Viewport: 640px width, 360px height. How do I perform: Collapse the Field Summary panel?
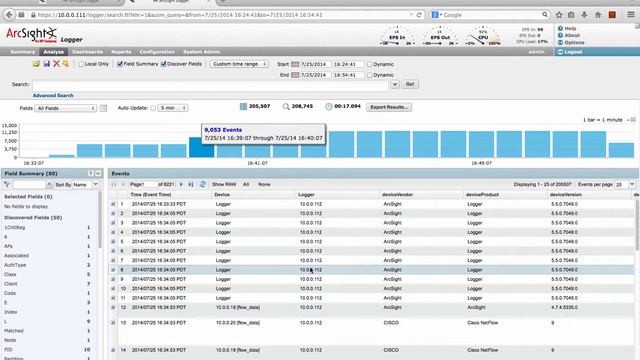click(x=98, y=173)
